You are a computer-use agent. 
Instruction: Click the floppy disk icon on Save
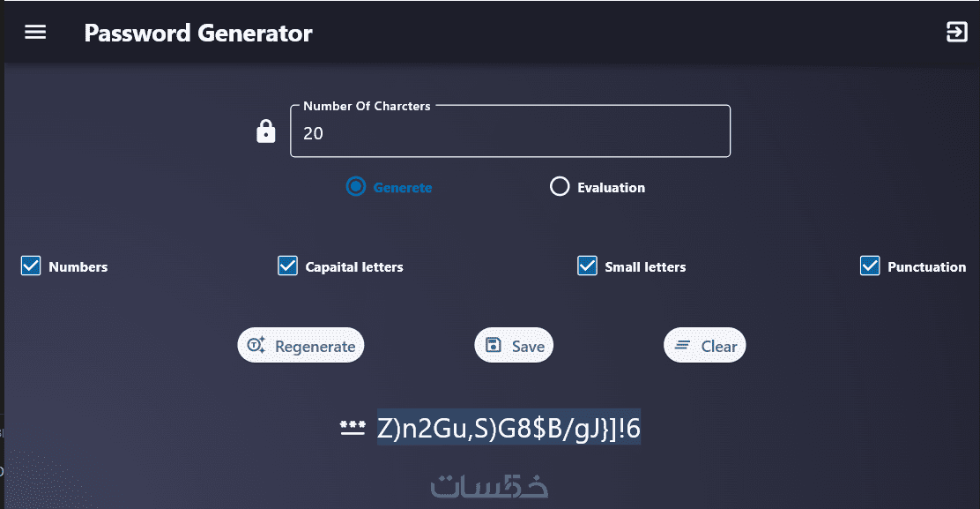pyautogui.click(x=494, y=346)
